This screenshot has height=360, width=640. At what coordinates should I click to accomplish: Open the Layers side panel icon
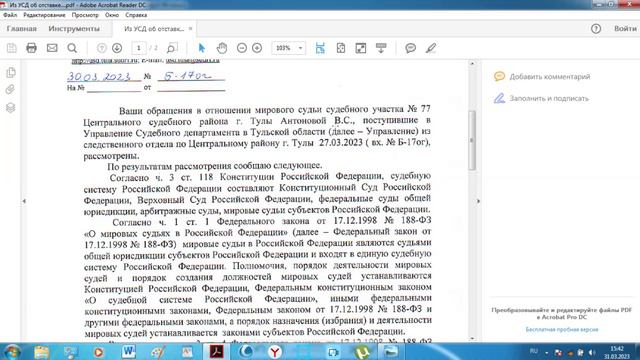click(11, 107)
